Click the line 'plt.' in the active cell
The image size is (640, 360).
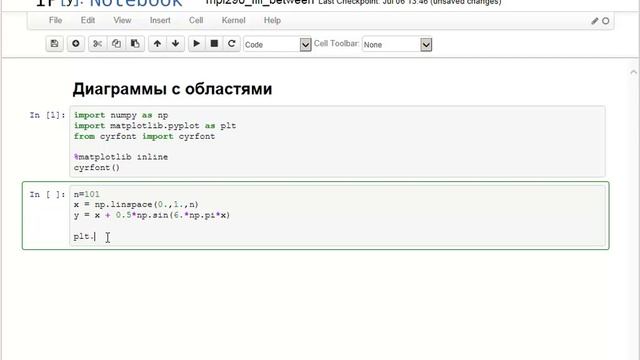pyautogui.click(x=84, y=236)
